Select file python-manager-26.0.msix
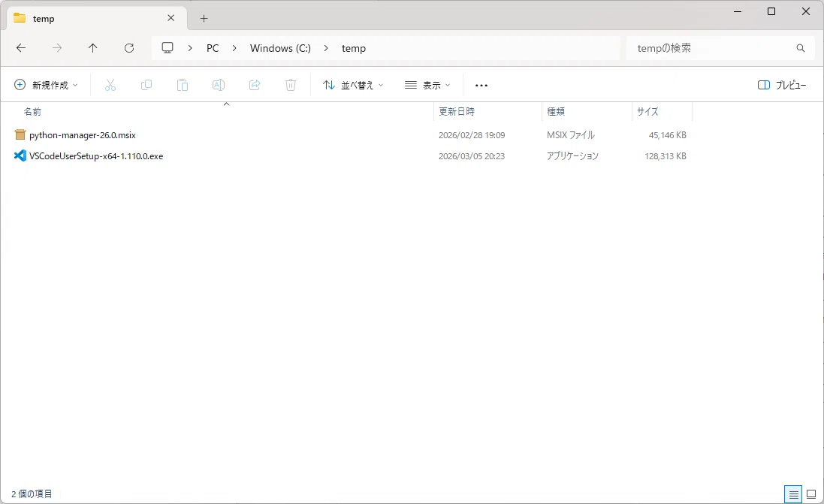 (83, 135)
